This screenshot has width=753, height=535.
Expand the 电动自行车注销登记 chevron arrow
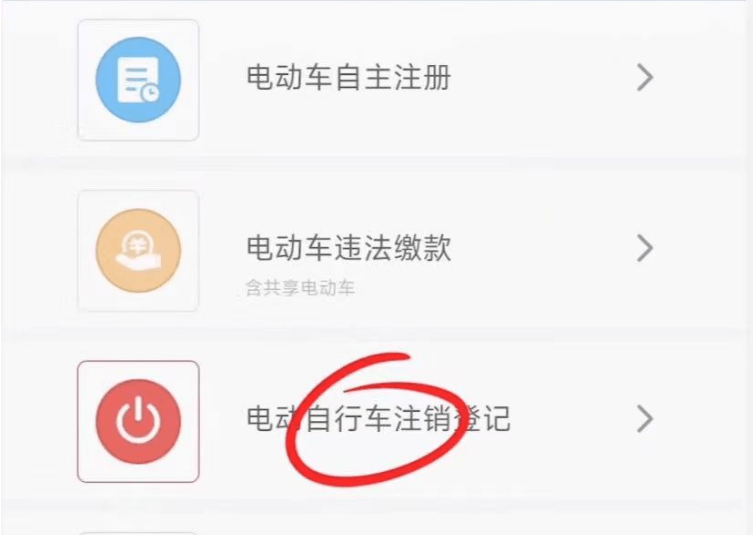[645, 419]
